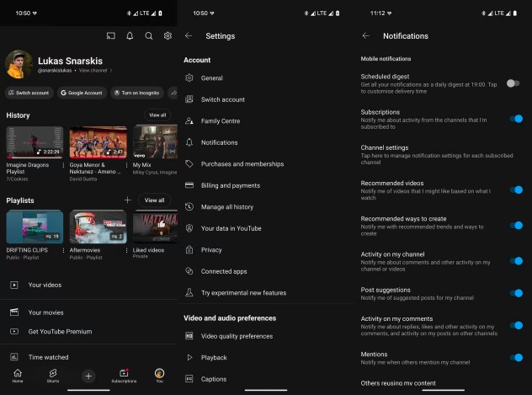532x395 pixels.
Task: Open Your videos item
Action: click(88, 285)
